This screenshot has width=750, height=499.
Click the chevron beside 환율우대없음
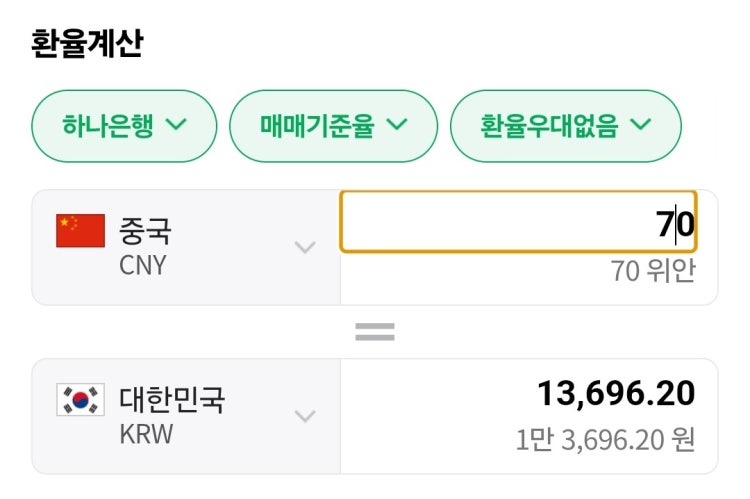click(x=640, y=124)
